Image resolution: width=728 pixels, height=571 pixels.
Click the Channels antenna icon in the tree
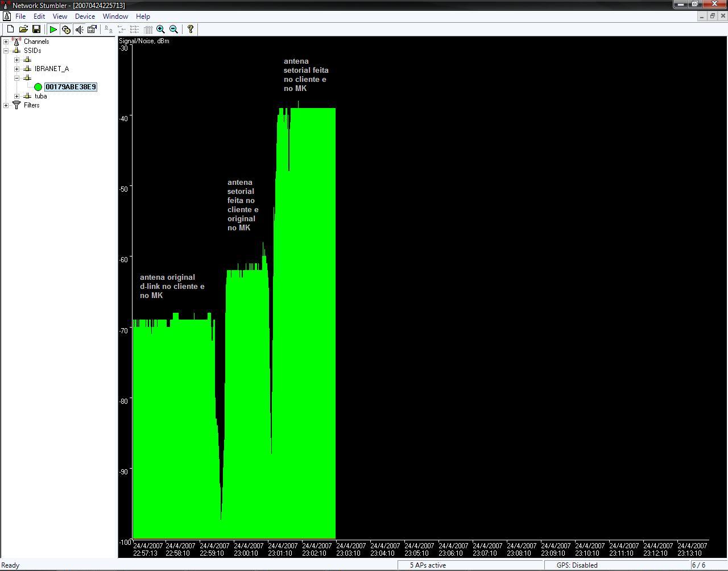point(16,41)
